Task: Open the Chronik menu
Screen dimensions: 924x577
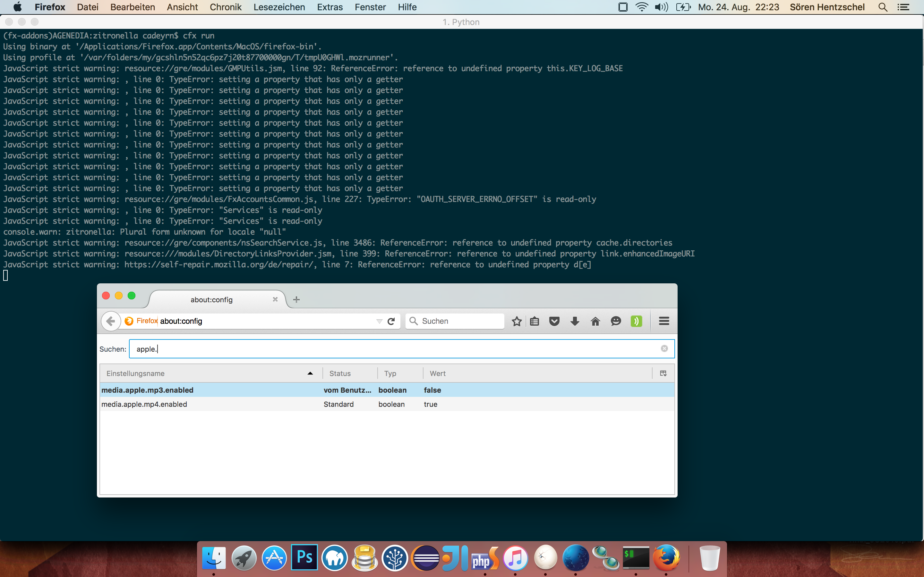Action: coord(225,7)
